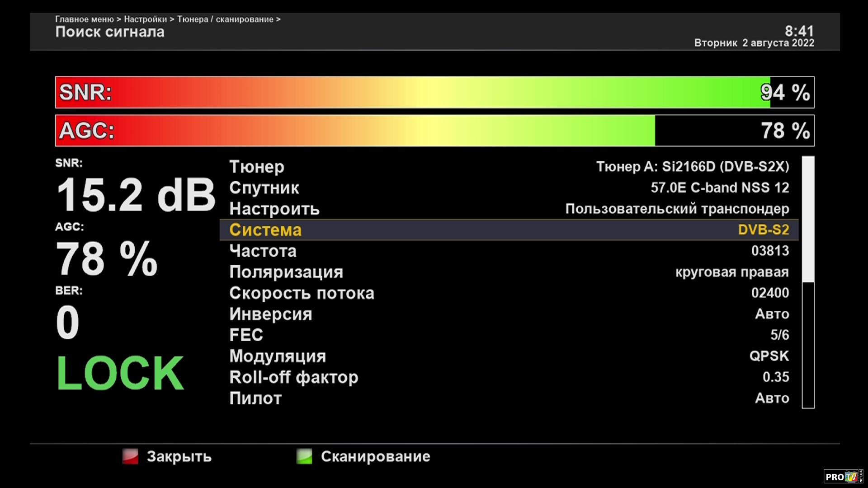Select the Скорость потока 02400 field

pos(509,293)
